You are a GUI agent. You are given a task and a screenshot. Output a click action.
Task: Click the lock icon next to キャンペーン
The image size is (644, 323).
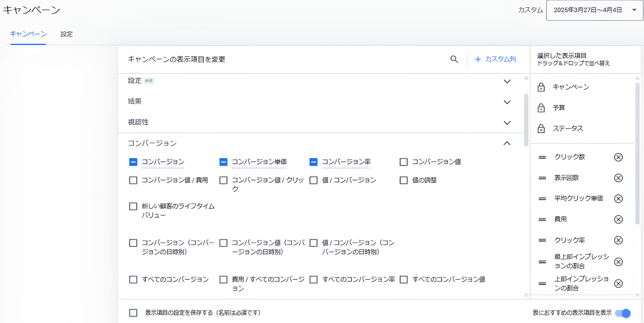click(541, 87)
